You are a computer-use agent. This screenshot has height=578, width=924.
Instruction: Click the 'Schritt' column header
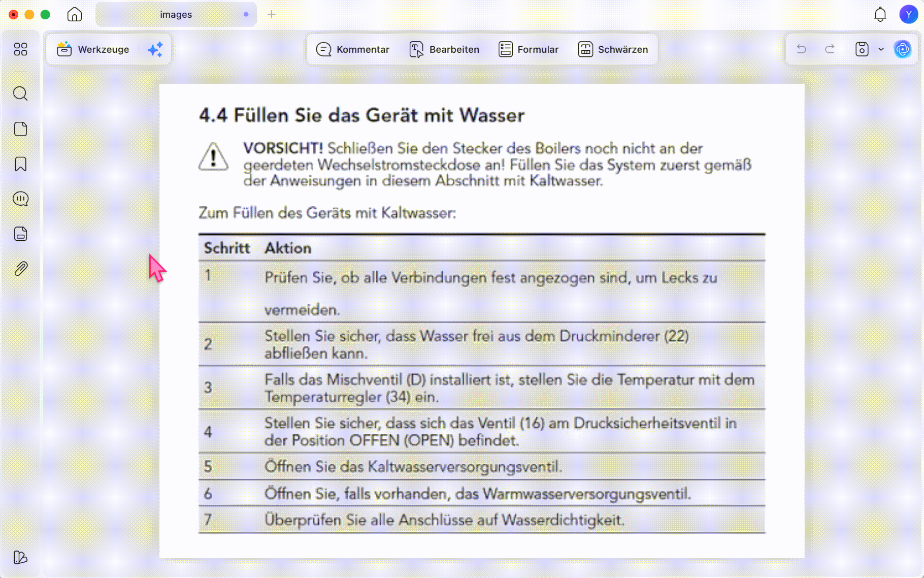[227, 248]
